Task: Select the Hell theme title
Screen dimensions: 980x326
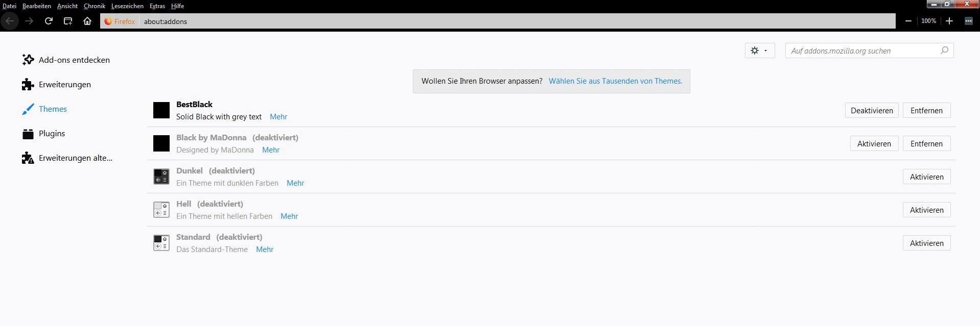Action: tap(183, 204)
